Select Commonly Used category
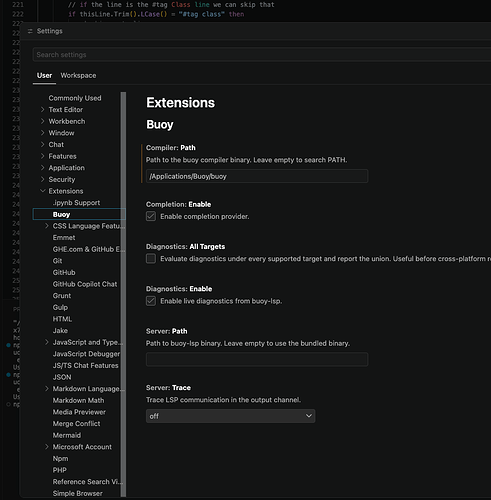Screen dimensions: 491x500 point(75,98)
